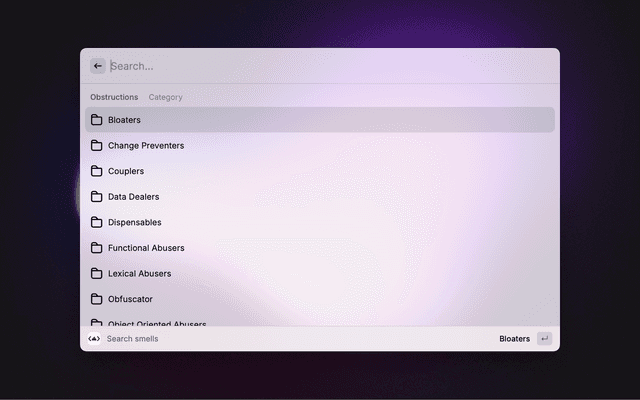The image size is (640, 400).
Task: Click the Functional Abusers folder icon
Action: [x=97, y=248]
